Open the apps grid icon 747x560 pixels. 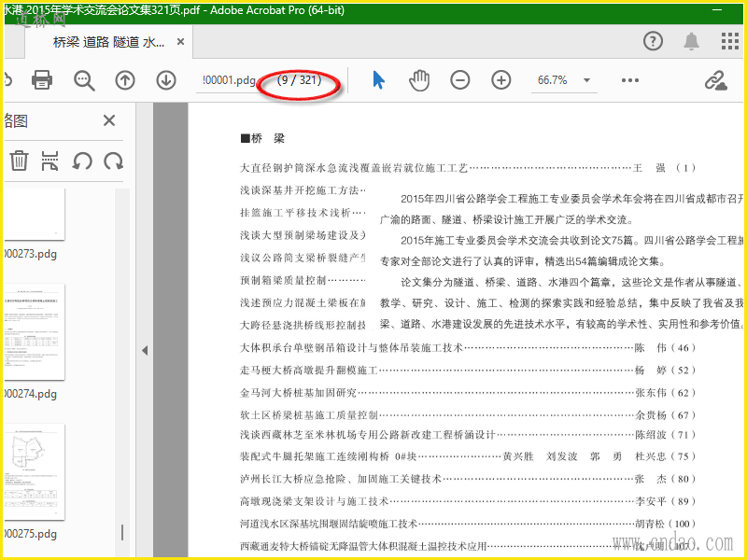coord(729,41)
